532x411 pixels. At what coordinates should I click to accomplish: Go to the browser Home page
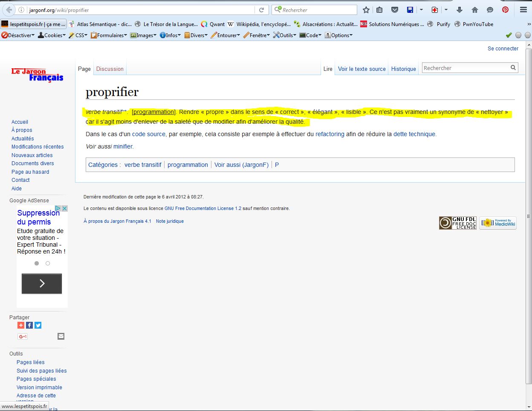click(475, 10)
